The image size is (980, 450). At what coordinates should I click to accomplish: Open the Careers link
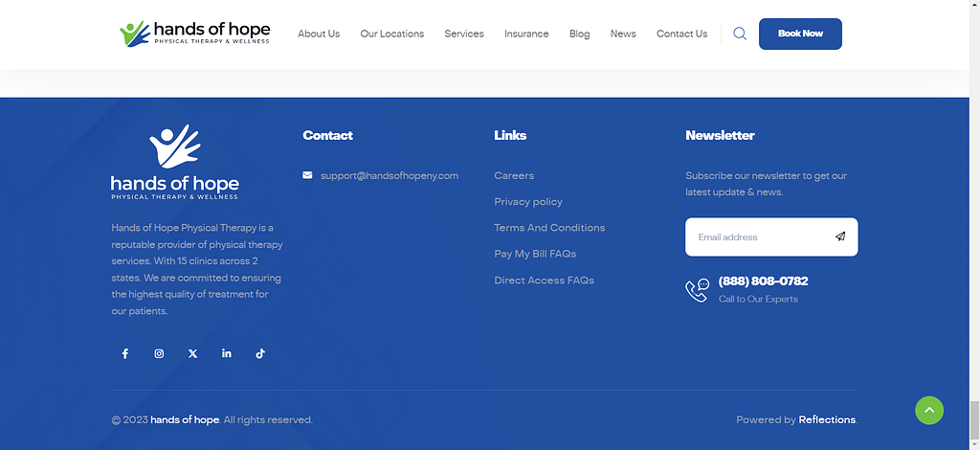[514, 175]
